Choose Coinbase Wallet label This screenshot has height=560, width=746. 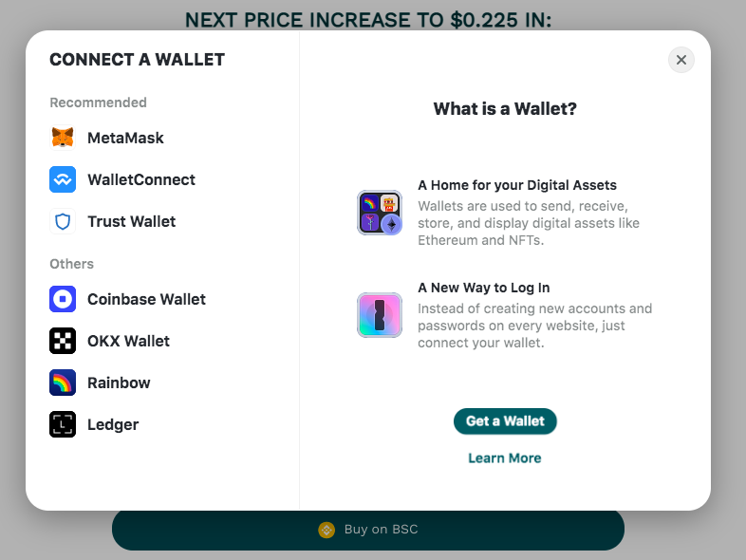click(146, 299)
